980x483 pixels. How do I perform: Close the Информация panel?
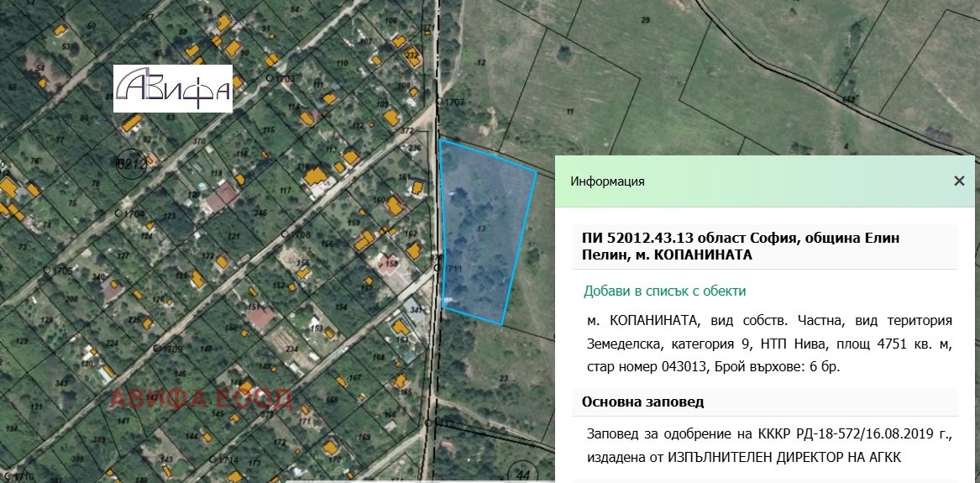pos(959,181)
